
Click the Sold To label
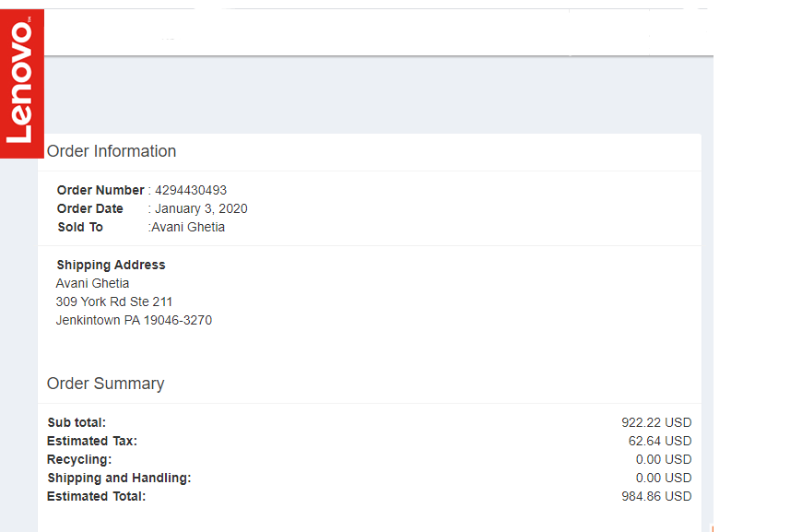coord(80,227)
